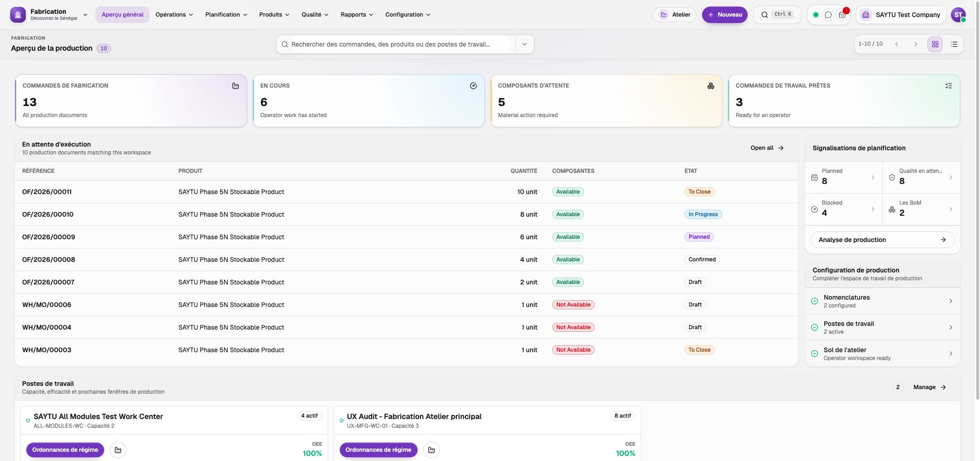
Task: Click the Nouveau button
Action: click(x=725, y=15)
